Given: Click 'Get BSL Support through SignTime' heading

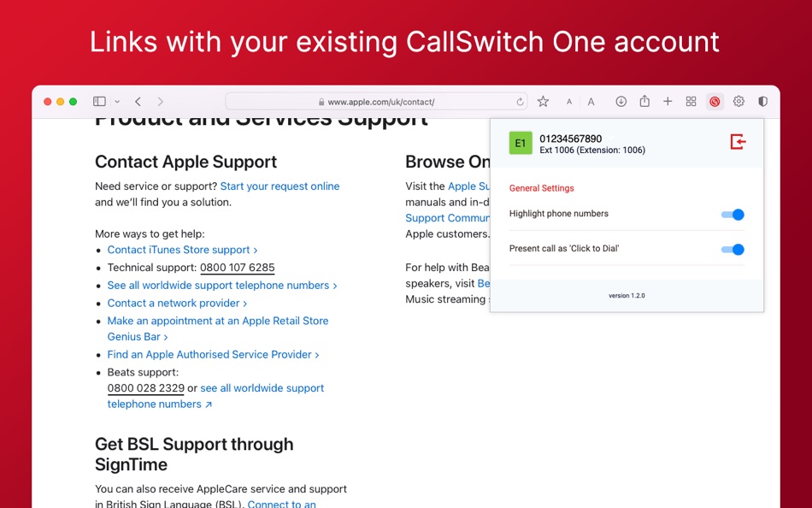Looking at the screenshot, I should point(194,454).
